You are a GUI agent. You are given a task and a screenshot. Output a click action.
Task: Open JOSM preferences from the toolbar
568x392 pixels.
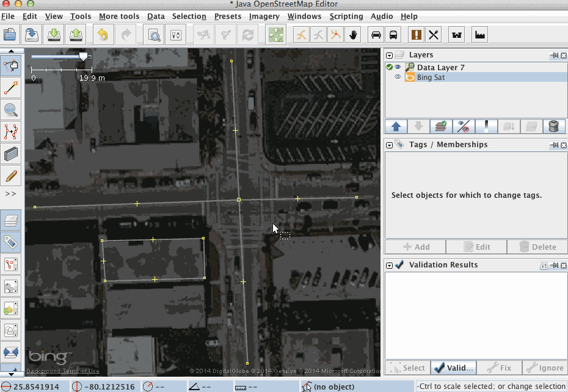[175, 34]
